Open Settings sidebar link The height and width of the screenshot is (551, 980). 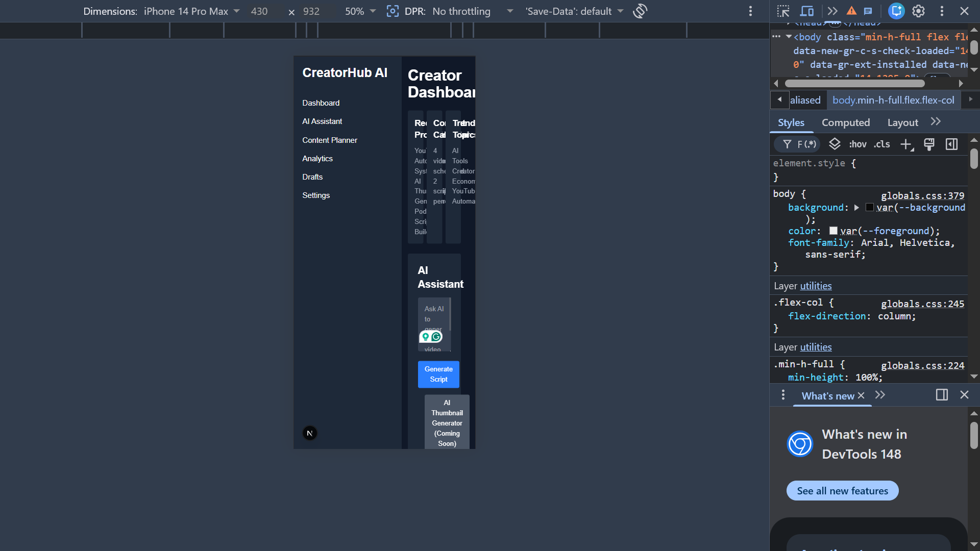pos(315,195)
